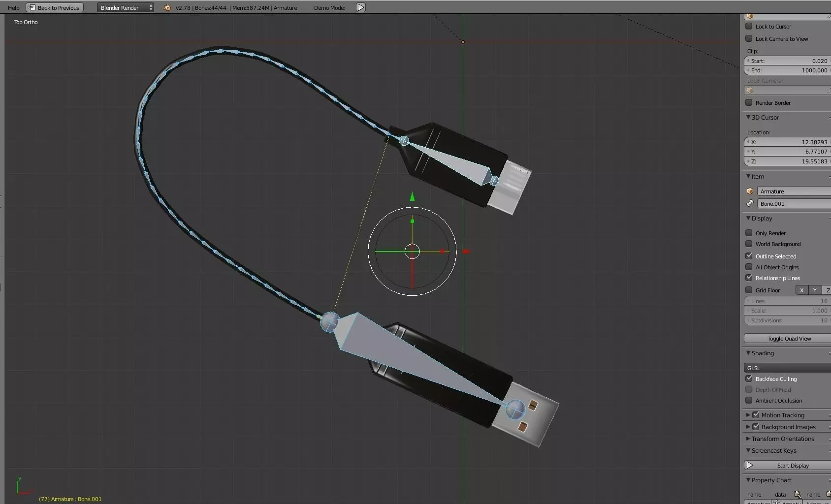Enable Only Render checkbox

[x=749, y=233]
